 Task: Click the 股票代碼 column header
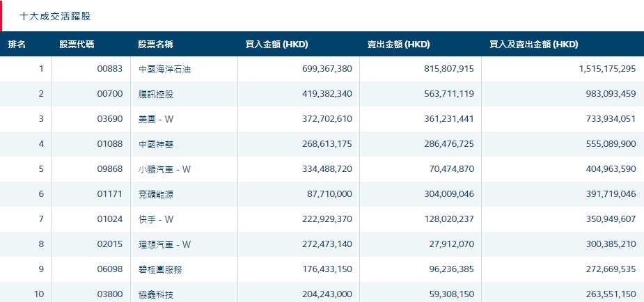[x=77, y=45]
